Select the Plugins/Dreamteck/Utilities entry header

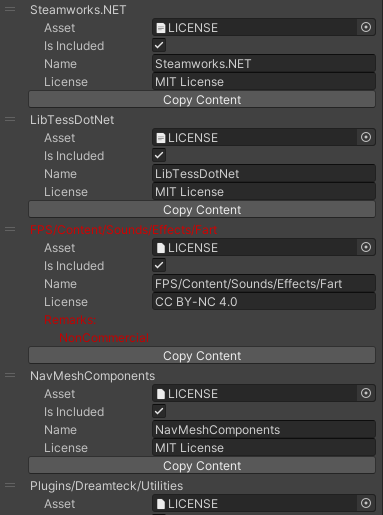click(106, 486)
